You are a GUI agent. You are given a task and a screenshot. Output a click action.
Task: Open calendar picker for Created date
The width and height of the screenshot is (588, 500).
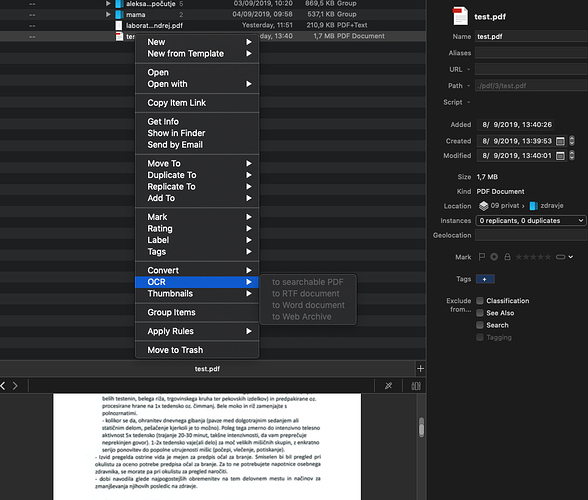(560, 141)
